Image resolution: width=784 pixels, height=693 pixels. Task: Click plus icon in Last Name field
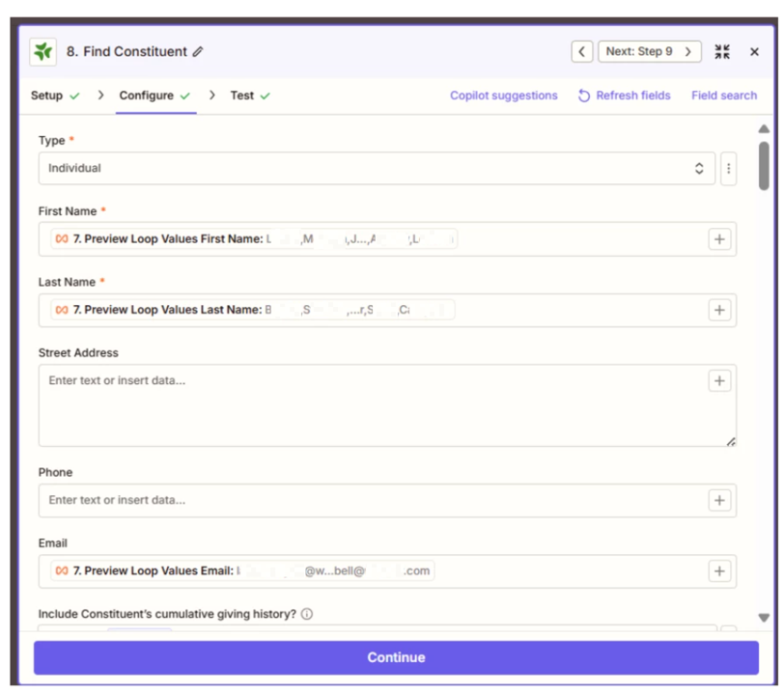click(719, 310)
